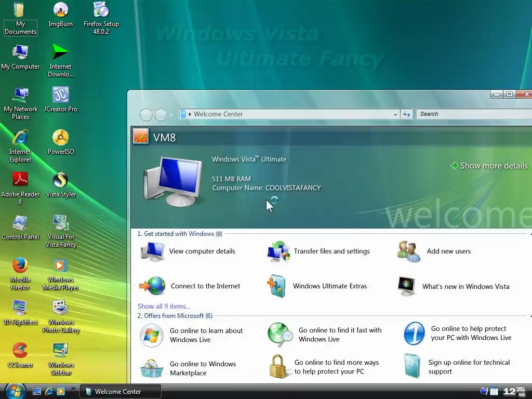532x399 pixels.
Task: Launch Mozilla Firefox from desktop
Action: coord(20,274)
